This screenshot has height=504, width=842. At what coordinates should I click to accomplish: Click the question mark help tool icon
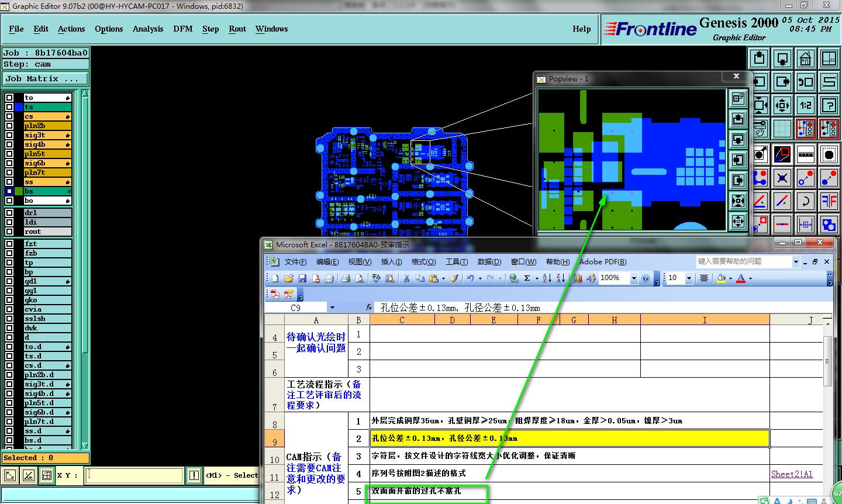[829, 105]
